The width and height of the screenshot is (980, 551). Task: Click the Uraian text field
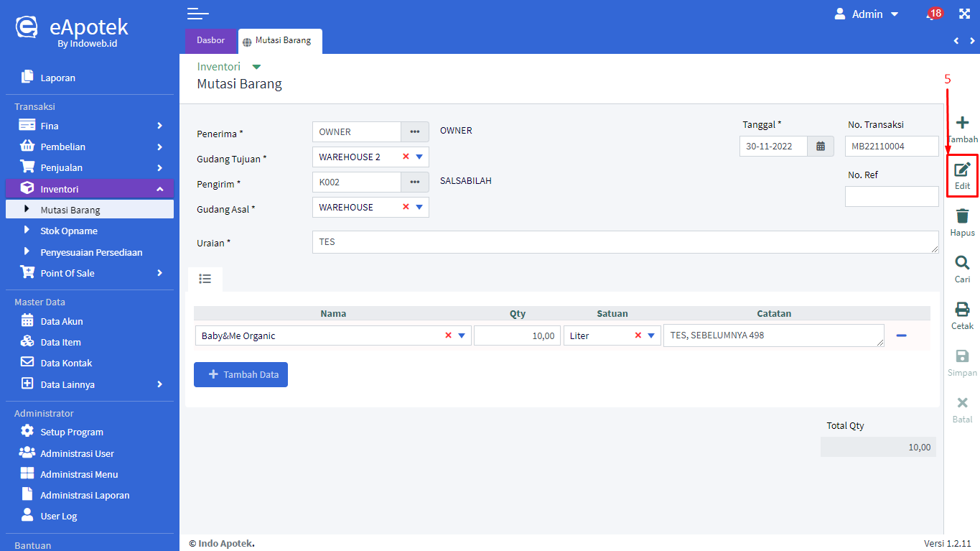(x=625, y=242)
